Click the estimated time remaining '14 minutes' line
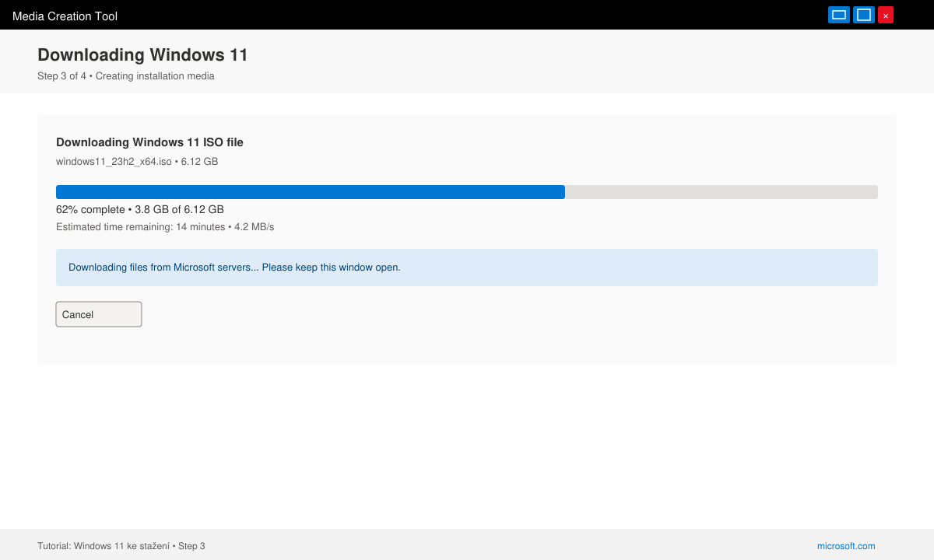This screenshot has width=934, height=560. point(165,227)
